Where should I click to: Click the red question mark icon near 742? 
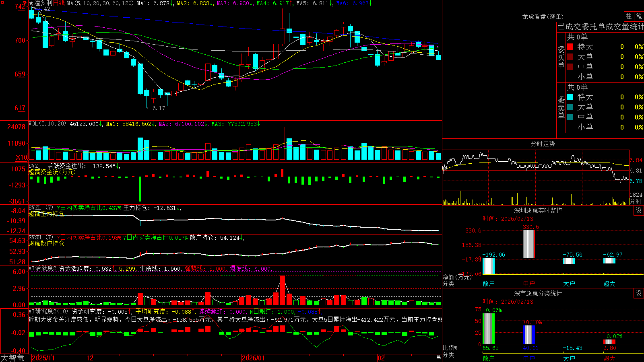[25, 3]
